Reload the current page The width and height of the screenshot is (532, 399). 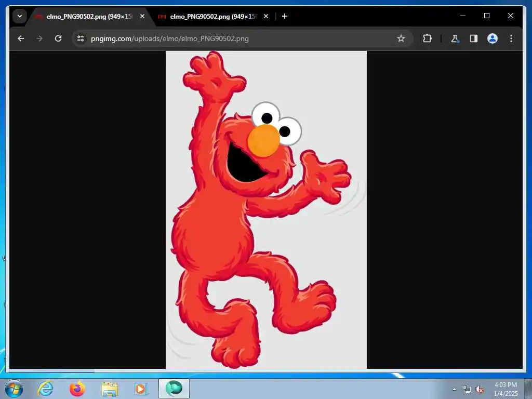pos(58,38)
